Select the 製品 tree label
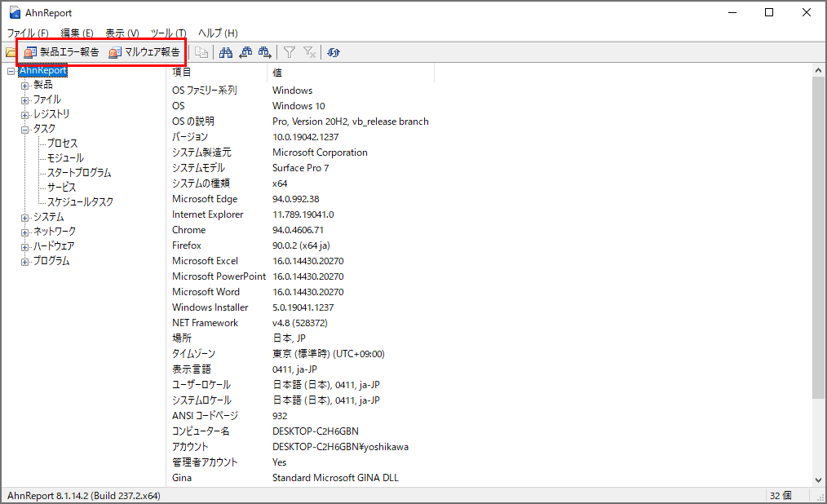Image resolution: width=827 pixels, height=504 pixels. [x=42, y=84]
